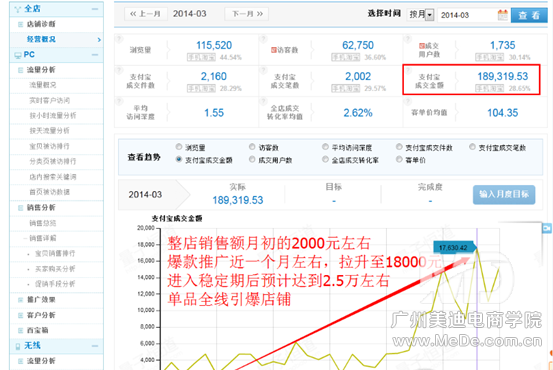The height and width of the screenshot is (370, 553).
Task: Click the 查看 button
Action: [529, 15]
